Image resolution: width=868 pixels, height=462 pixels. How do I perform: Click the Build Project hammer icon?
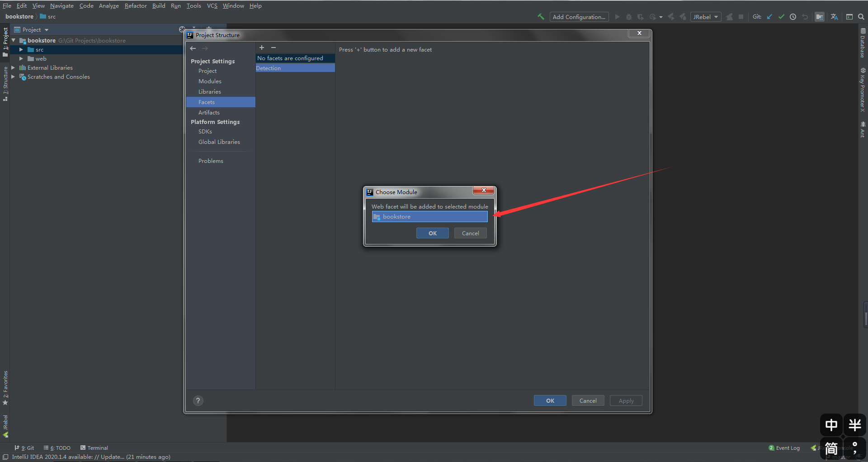click(541, 17)
